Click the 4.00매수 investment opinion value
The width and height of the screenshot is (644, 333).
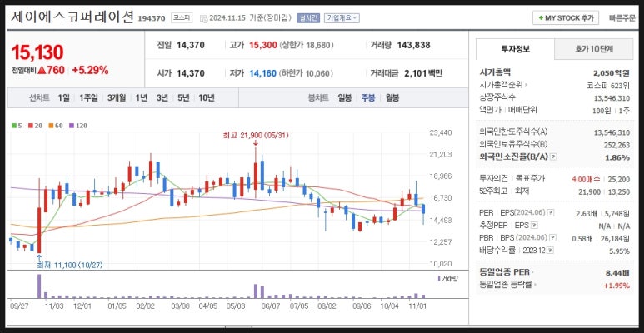(x=586, y=179)
